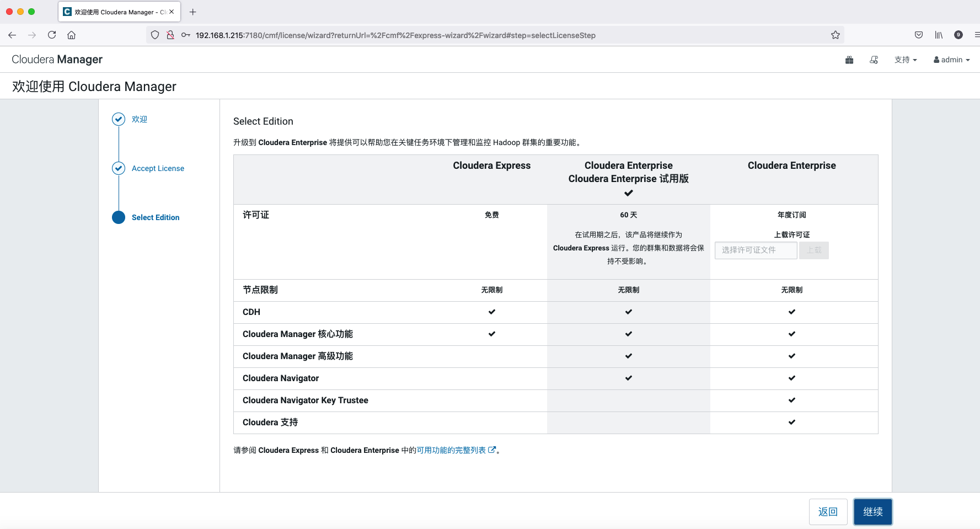Click the parcel gift box icon in header
This screenshot has height=529, width=980.
(x=849, y=60)
